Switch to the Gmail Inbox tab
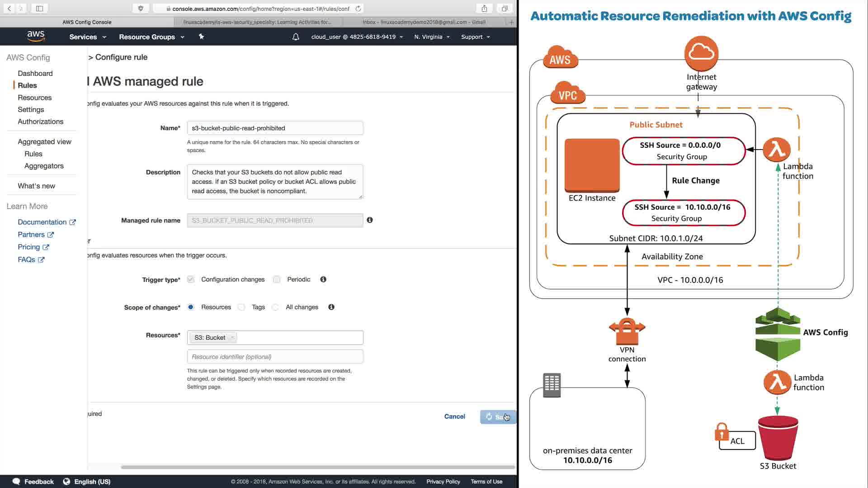 pyautogui.click(x=424, y=22)
